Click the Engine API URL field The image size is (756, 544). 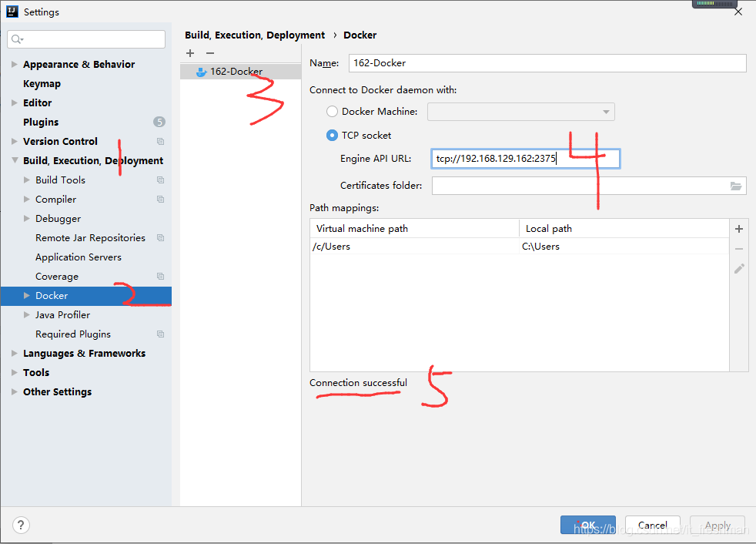(x=525, y=159)
